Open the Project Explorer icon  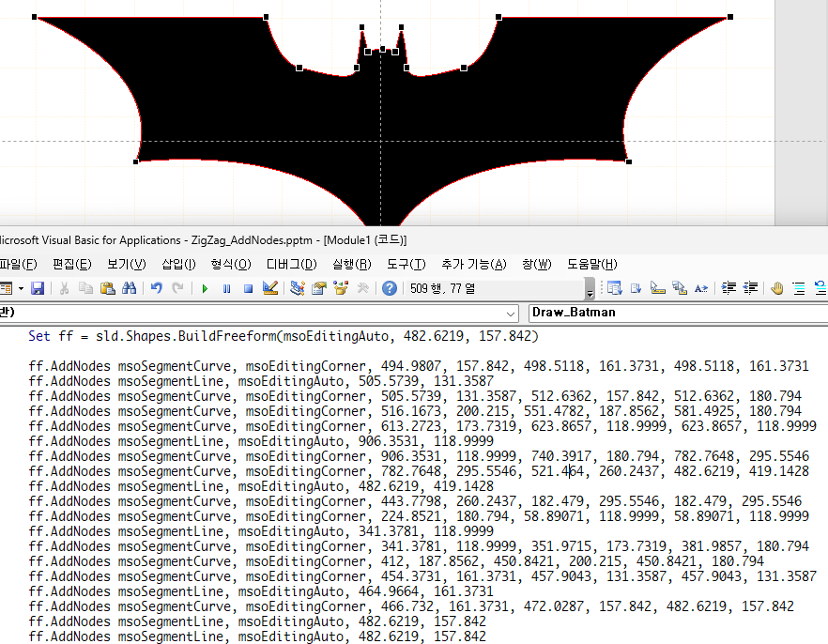[x=298, y=288]
